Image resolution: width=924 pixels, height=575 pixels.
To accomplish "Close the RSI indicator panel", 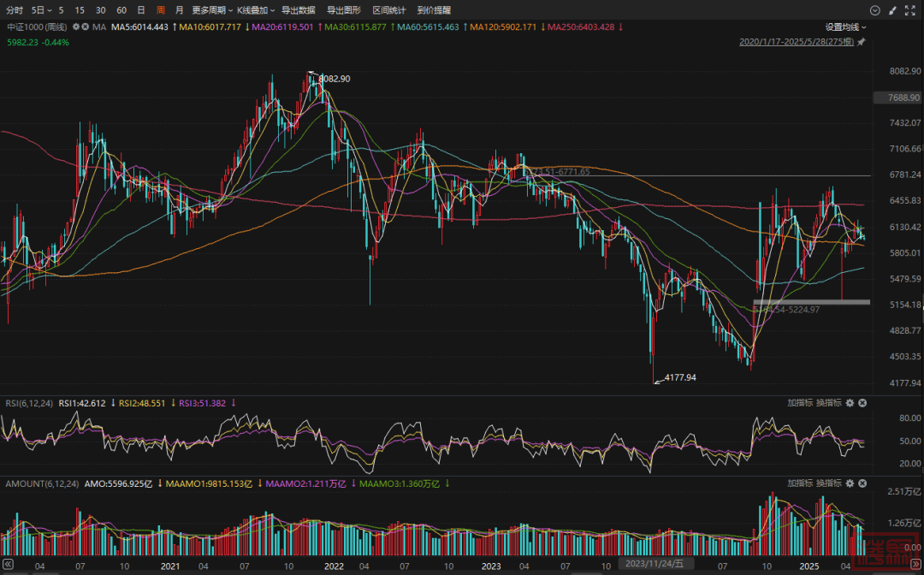I will [x=862, y=403].
